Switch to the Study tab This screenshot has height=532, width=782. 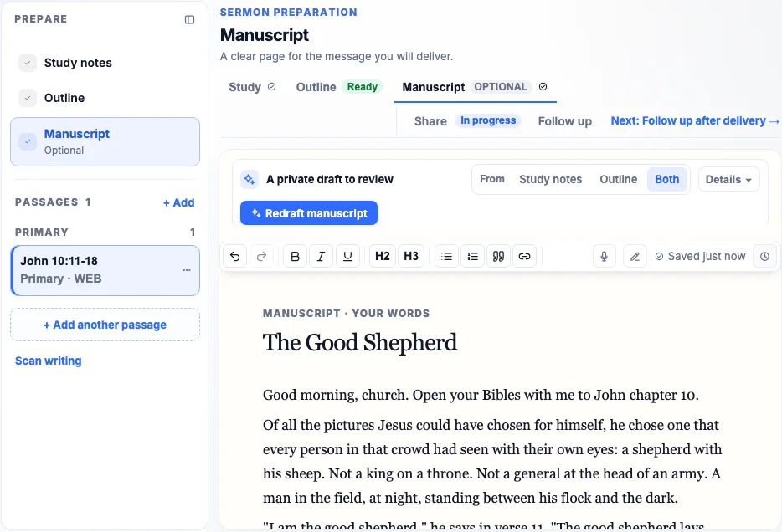pos(252,87)
